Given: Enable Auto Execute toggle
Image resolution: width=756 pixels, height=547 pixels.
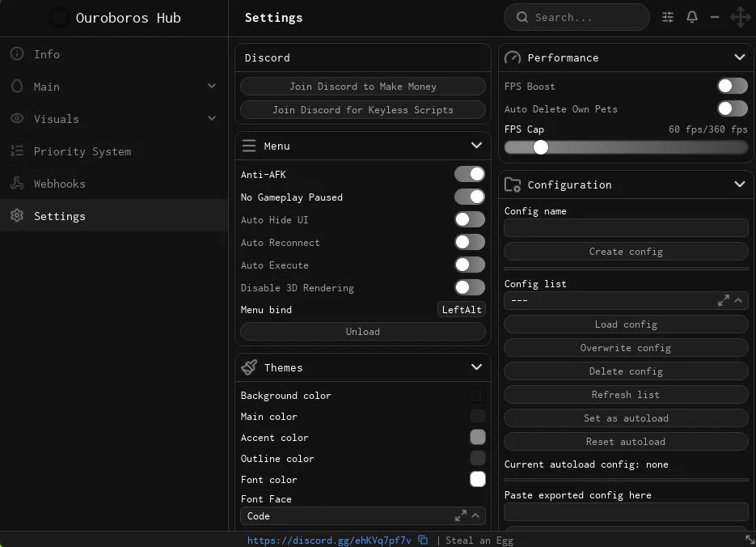Looking at the screenshot, I should (x=469, y=265).
